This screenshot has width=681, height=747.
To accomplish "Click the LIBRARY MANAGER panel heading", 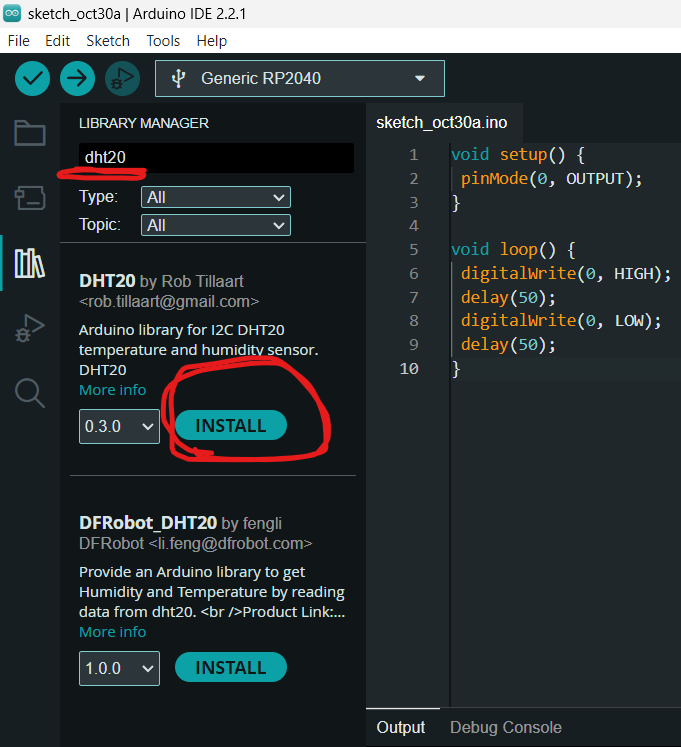I will (x=144, y=123).
